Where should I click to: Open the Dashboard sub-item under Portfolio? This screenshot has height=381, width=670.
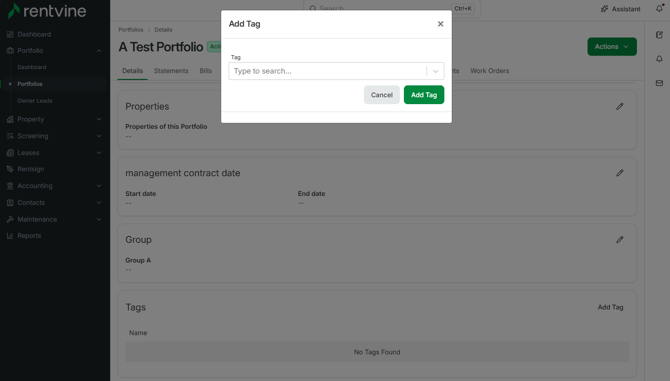[32, 67]
